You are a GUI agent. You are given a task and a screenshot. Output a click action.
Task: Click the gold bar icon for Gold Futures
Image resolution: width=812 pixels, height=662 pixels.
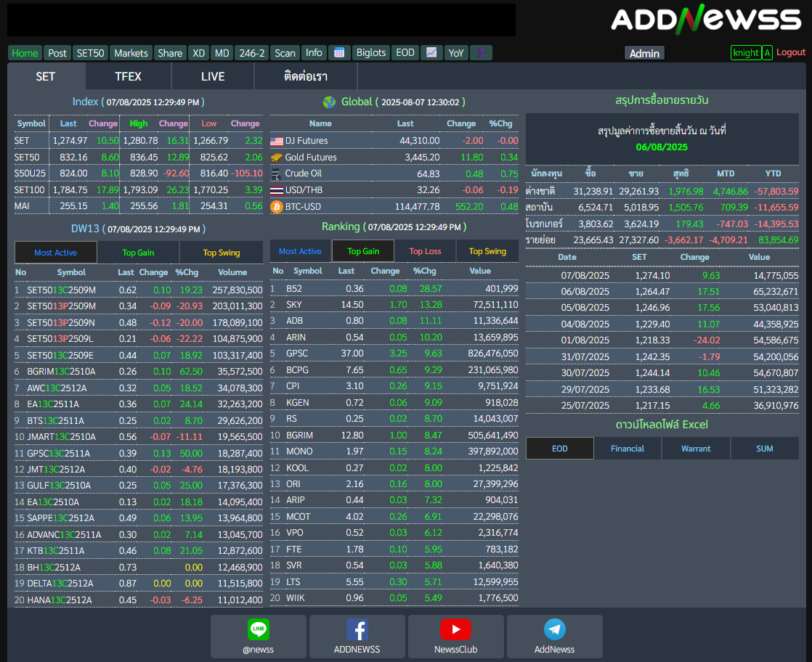pos(277,158)
